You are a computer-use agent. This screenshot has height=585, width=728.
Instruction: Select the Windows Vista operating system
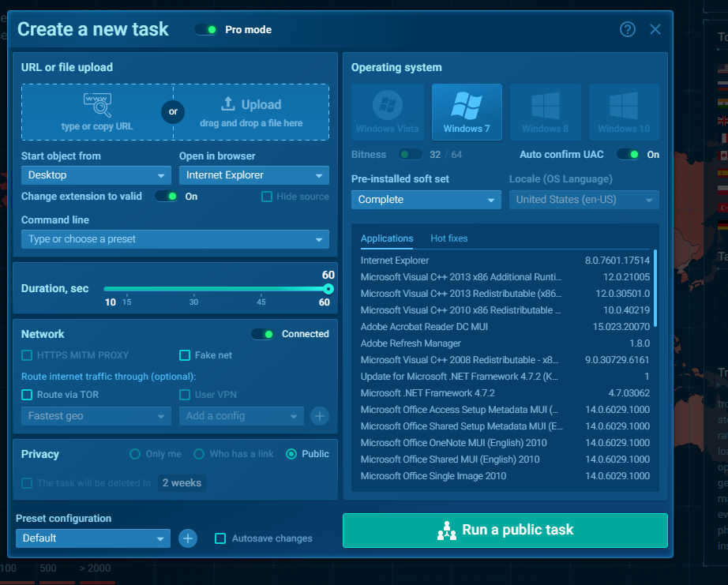tap(388, 112)
